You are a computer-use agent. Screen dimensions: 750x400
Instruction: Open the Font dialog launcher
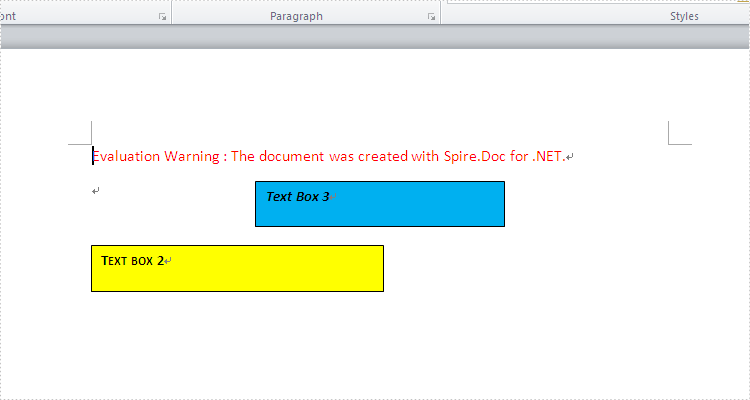163,17
